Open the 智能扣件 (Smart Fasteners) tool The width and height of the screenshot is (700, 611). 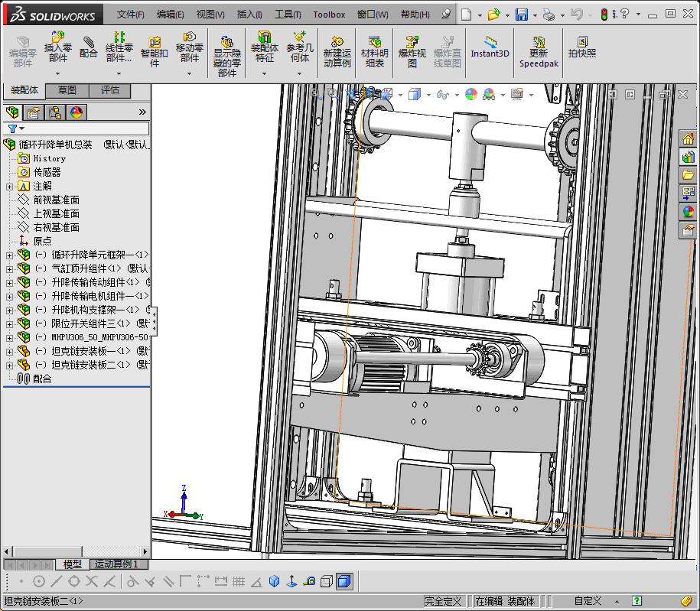[154, 44]
